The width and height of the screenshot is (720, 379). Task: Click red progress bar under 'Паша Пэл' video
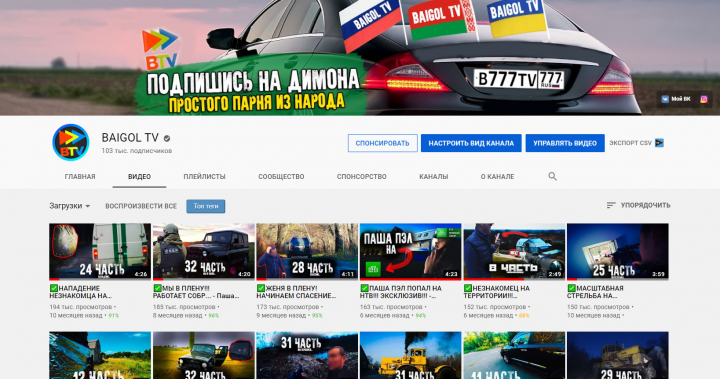click(411, 279)
